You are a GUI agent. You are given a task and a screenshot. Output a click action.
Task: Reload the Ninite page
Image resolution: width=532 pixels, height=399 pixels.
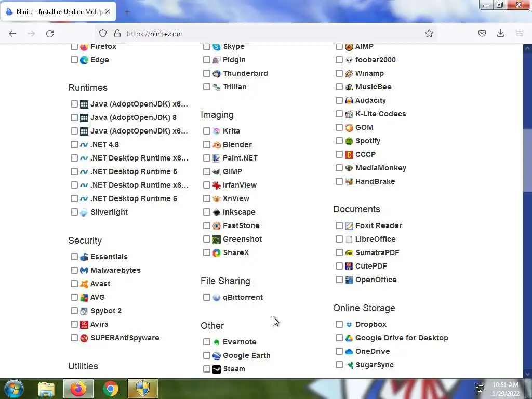tap(50, 34)
